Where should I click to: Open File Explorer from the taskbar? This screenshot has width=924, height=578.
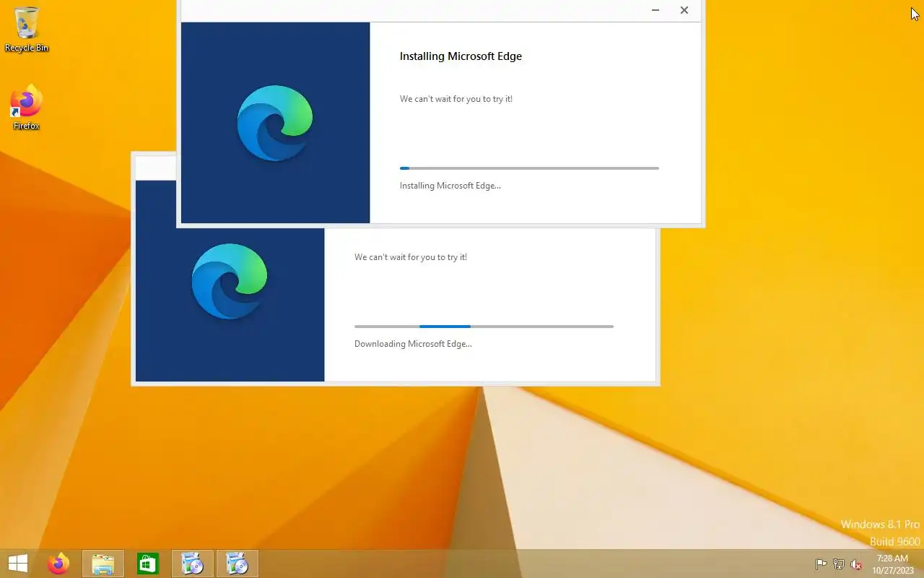(103, 564)
